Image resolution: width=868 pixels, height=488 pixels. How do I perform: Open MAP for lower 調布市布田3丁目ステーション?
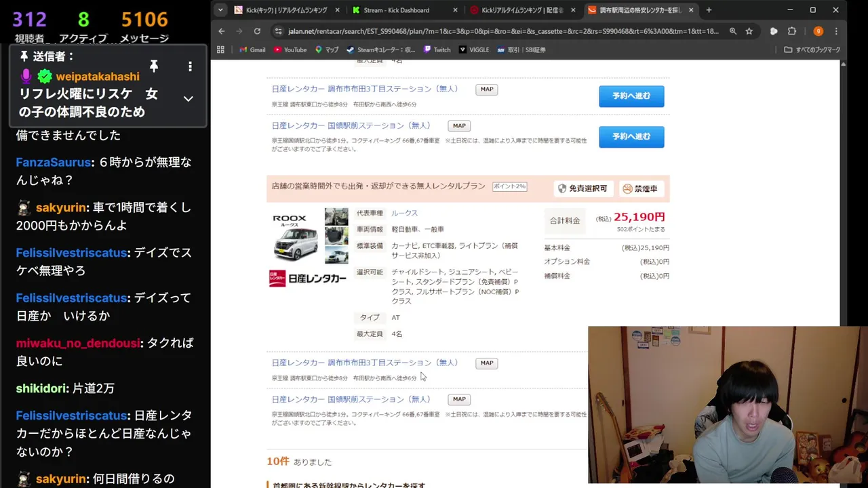487,363
